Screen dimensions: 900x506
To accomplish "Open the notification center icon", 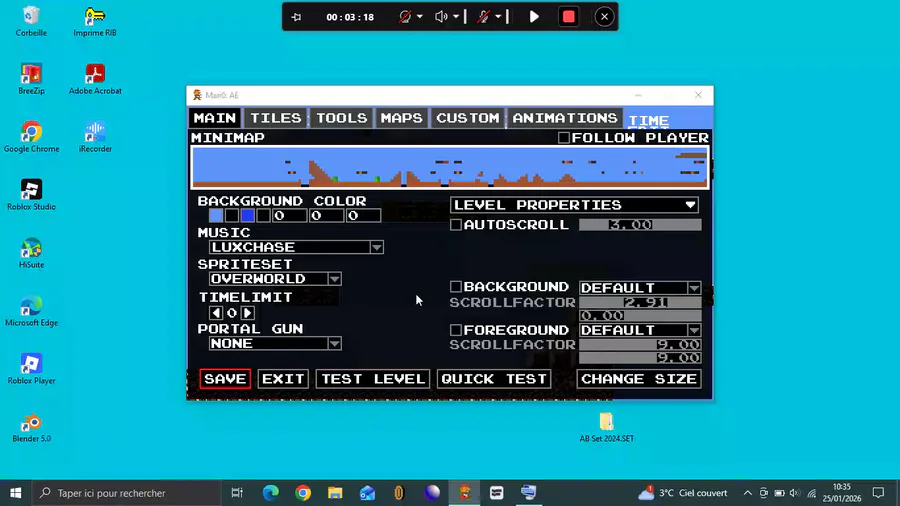I will coord(878,493).
